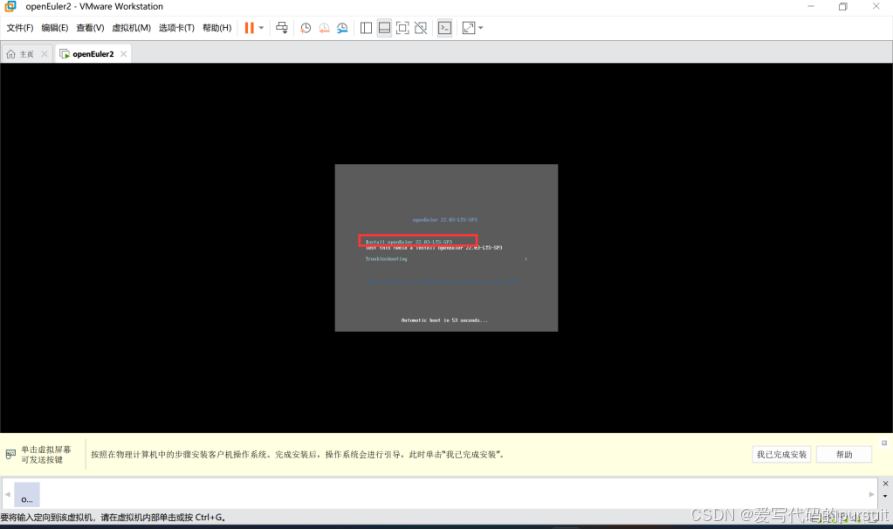This screenshot has height=530, width=893.
Task: Open the 虚拟机(M) menu
Action: [x=131, y=28]
